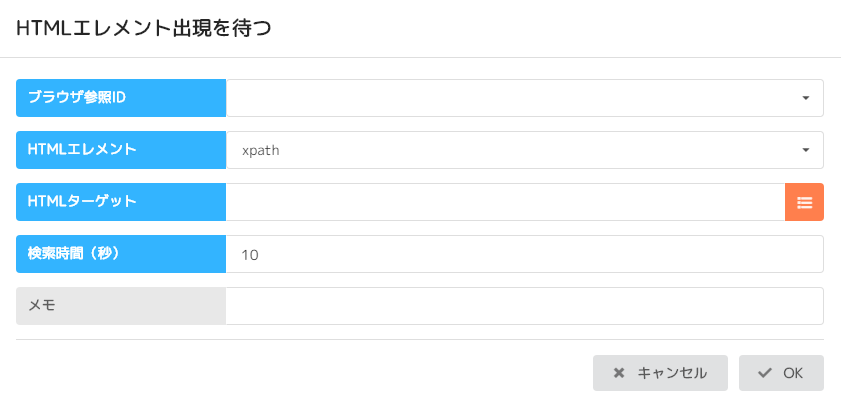This screenshot has width=841, height=411.
Task: Place cursor in the メモ text box
Action: tap(524, 306)
